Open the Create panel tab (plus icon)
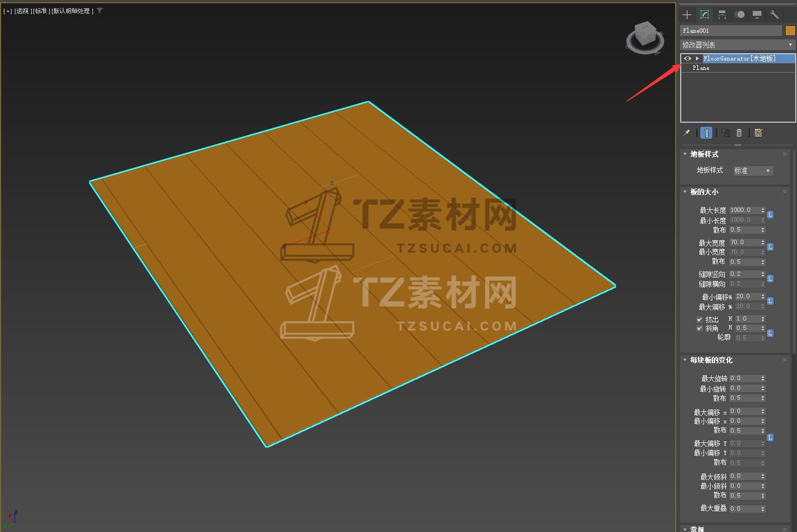This screenshot has height=532, width=797. pyautogui.click(x=687, y=15)
